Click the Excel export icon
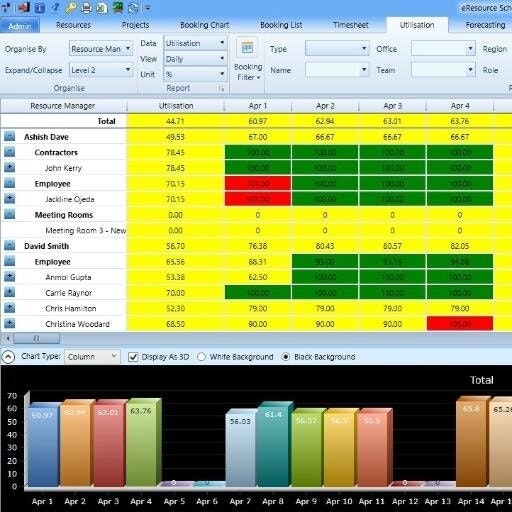 102,8
